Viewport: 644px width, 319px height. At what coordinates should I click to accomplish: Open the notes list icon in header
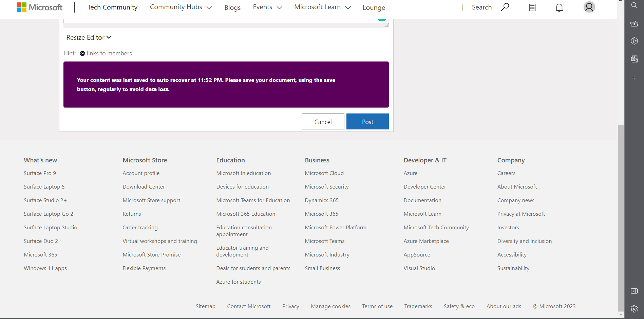(x=532, y=7)
